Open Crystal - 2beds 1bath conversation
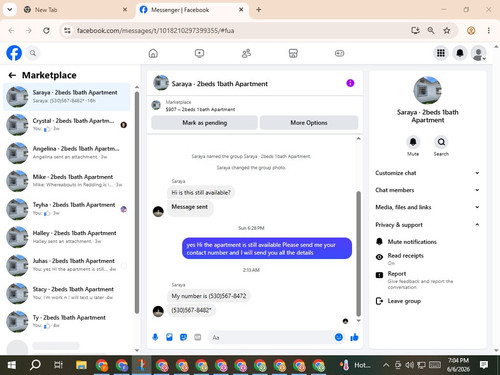 point(67,125)
